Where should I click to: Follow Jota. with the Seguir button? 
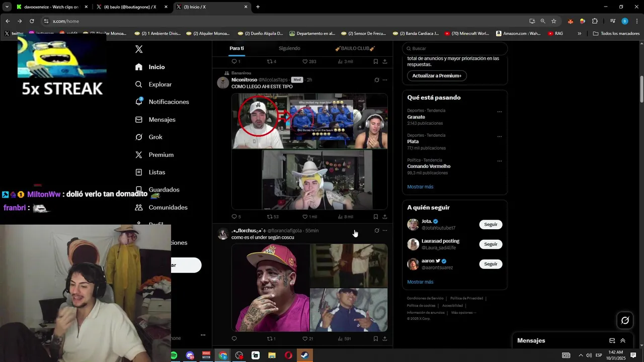(x=491, y=225)
